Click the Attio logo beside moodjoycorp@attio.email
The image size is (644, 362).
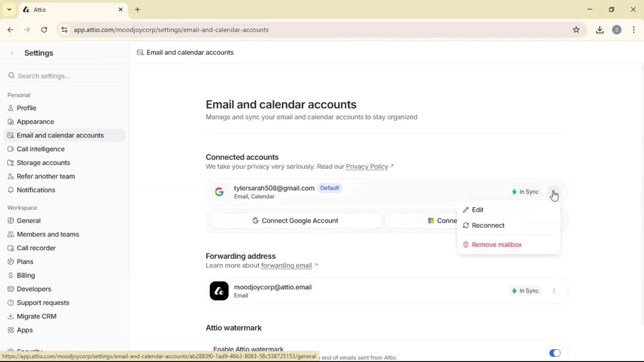coord(219,291)
